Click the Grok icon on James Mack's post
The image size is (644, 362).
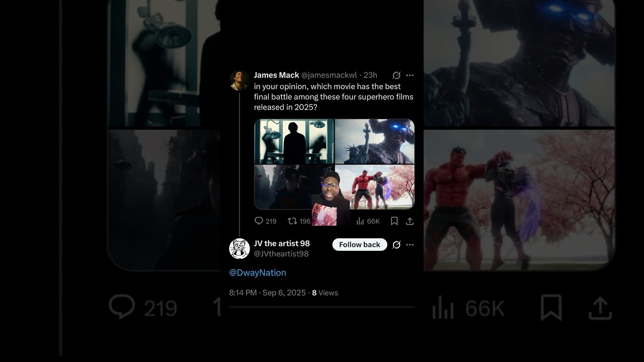click(x=396, y=75)
